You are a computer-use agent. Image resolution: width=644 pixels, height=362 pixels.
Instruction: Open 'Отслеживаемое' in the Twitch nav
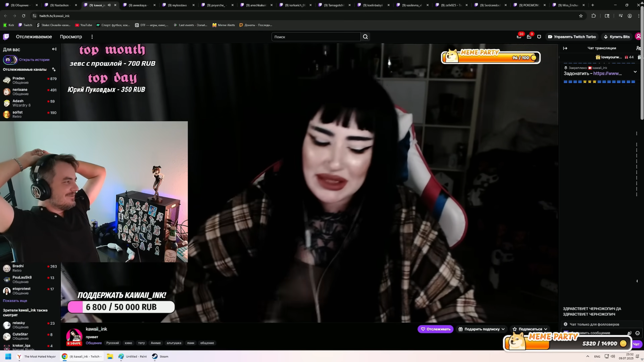click(x=34, y=37)
